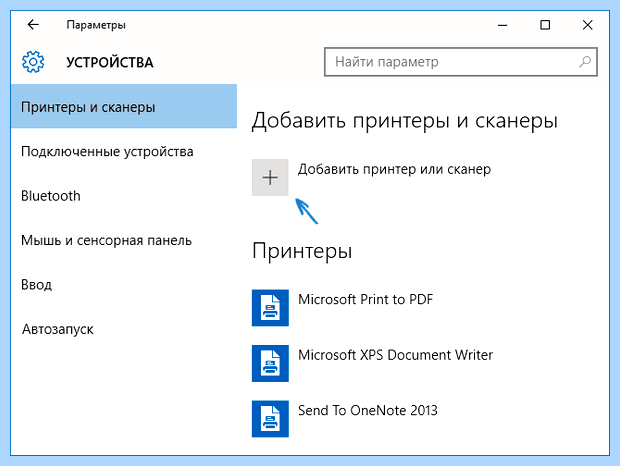The image size is (620, 466).
Task: Maximize the Параметры window
Action: 545,25
